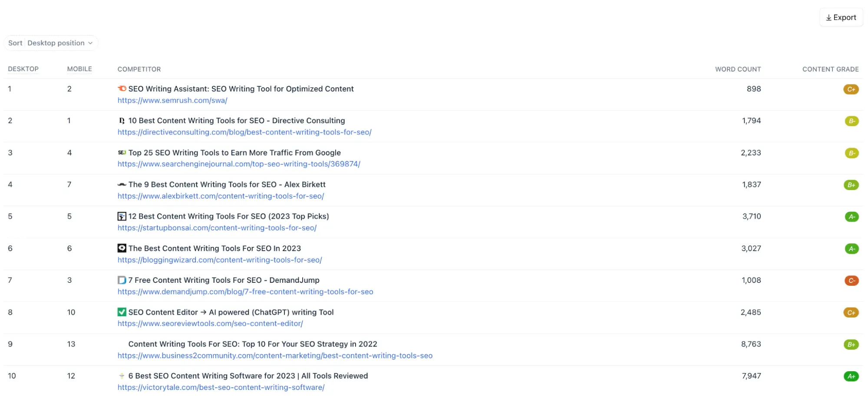Screen dimensions: 868x396
Task: Click the Semrush favicon beside SEO Writing Assistant
Action: [122, 89]
